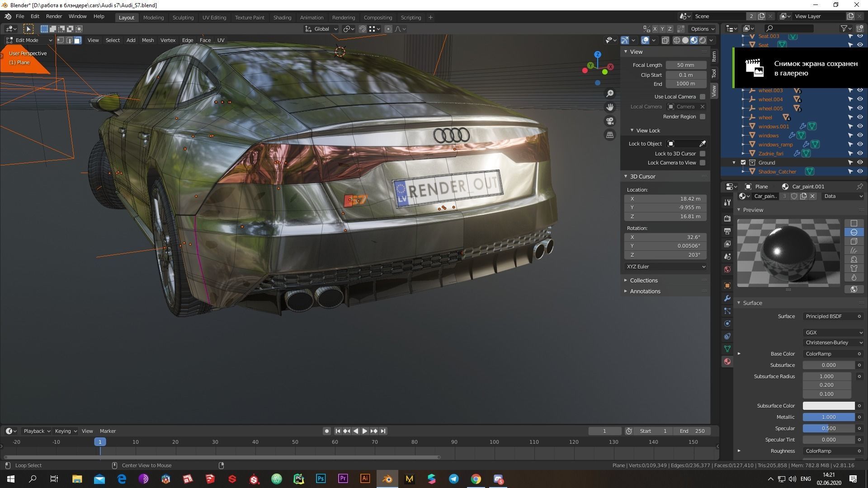The width and height of the screenshot is (868, 488).
Task: Open the Object Data mesh tab
Action: (727, 349)
